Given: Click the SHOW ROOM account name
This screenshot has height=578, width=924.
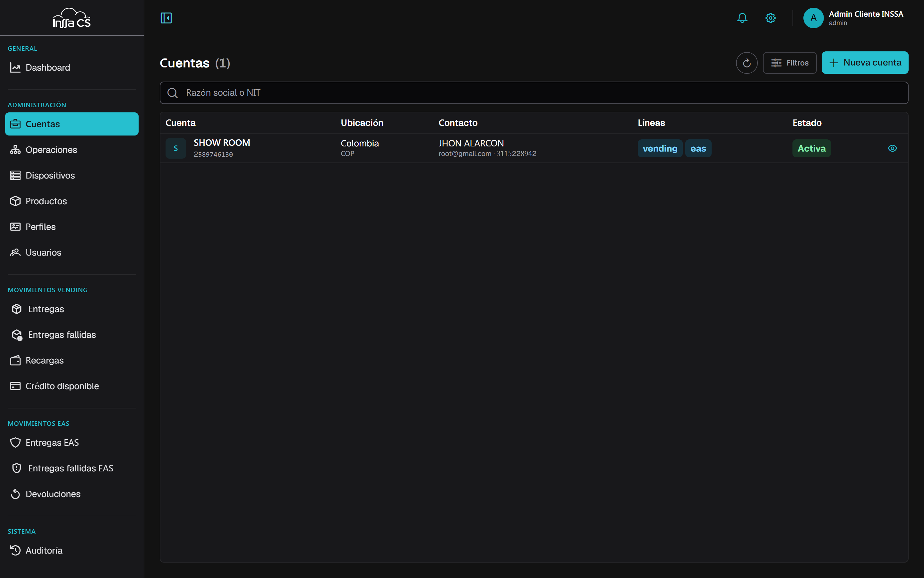Looking at the screenshot, I should [x=221, y=143].
